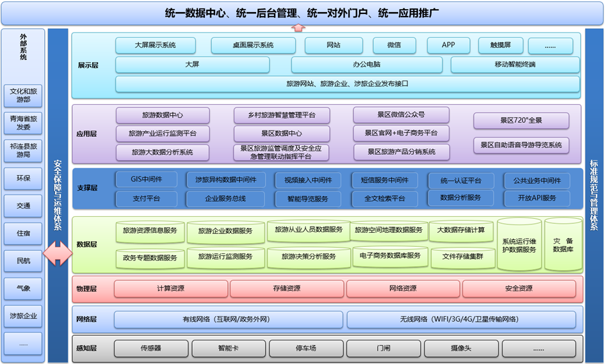Select 文件存储集群 cylinder
605x364 pixels.
point(463,257)
